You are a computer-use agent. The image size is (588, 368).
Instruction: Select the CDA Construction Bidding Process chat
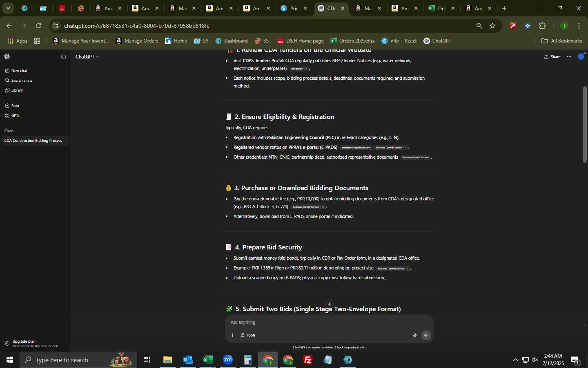(x=34, y=141)
